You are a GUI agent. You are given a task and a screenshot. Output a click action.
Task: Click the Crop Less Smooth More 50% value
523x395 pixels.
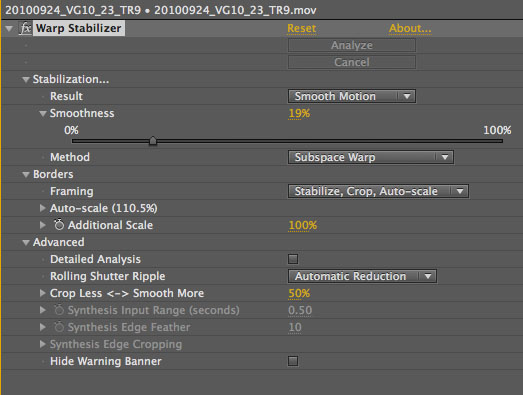pos(299,293)
